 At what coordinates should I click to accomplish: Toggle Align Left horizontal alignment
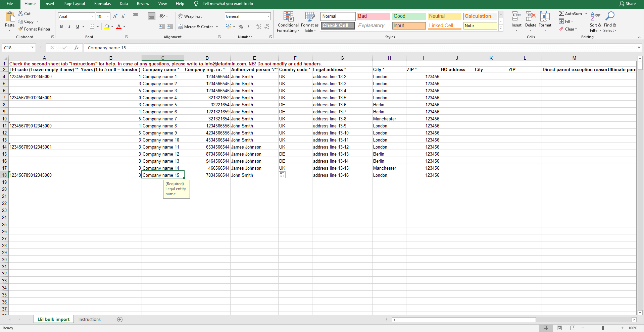coord(136,26)
